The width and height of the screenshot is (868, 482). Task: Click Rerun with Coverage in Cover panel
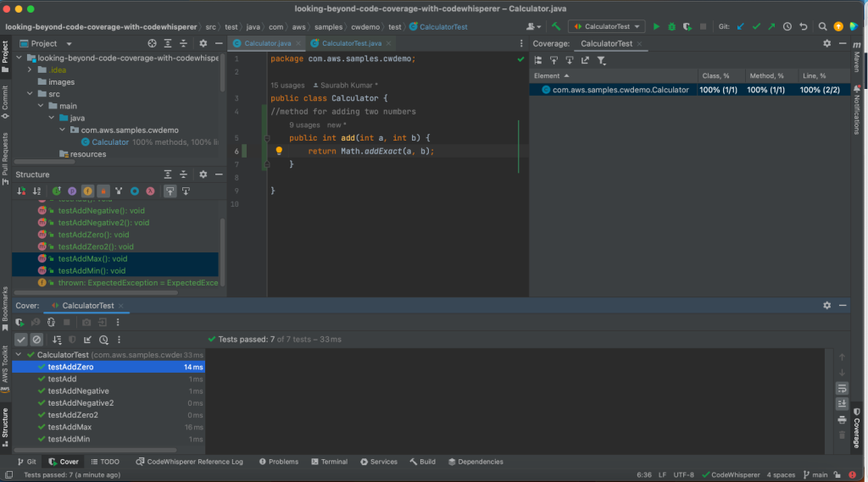[x=20, y=322]
